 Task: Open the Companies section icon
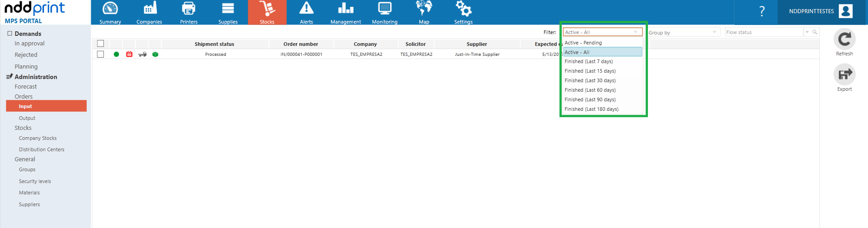(150, 9)
